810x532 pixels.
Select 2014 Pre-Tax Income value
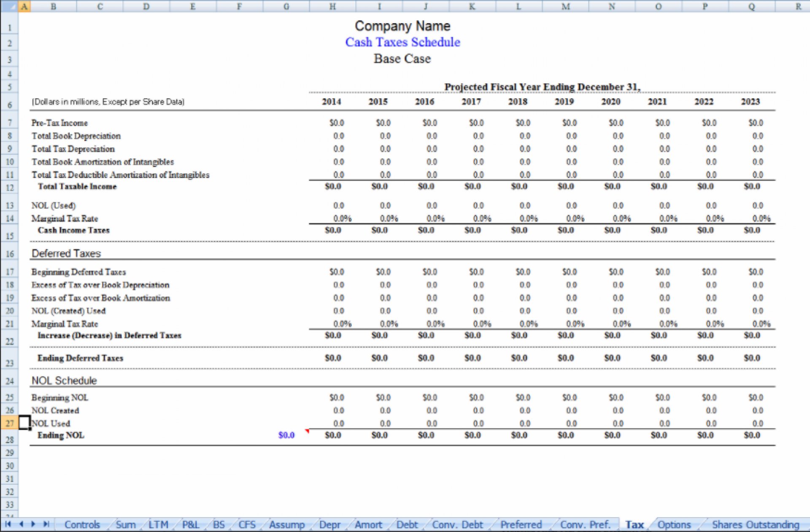click(337, 123)
